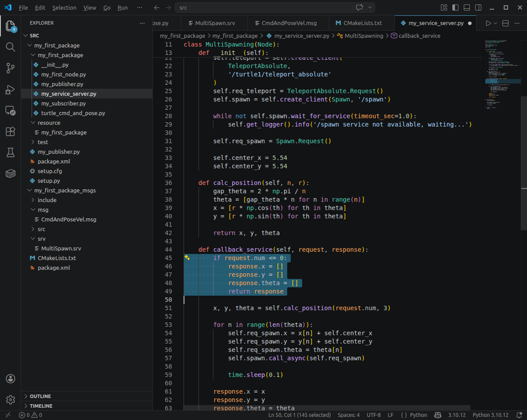Click the callback_service breadcrumb
Image resolution: width=527 pixels, height=420 pixels.
coord(419,36)
